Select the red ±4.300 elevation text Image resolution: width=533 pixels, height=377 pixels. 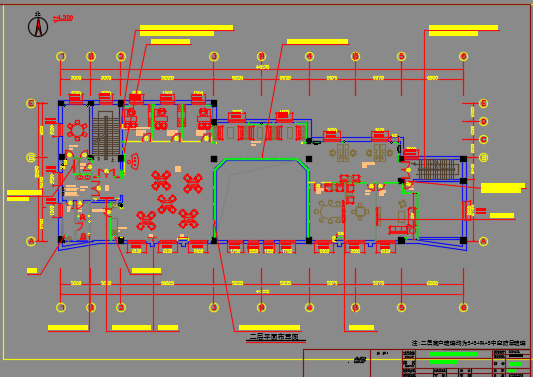tap(63, 18)
